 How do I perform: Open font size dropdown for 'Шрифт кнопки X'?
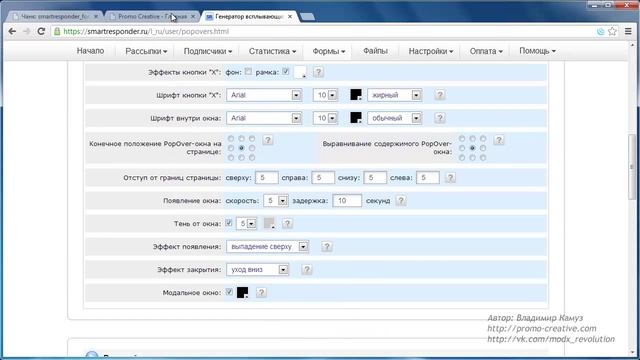[x=325, y=95]
